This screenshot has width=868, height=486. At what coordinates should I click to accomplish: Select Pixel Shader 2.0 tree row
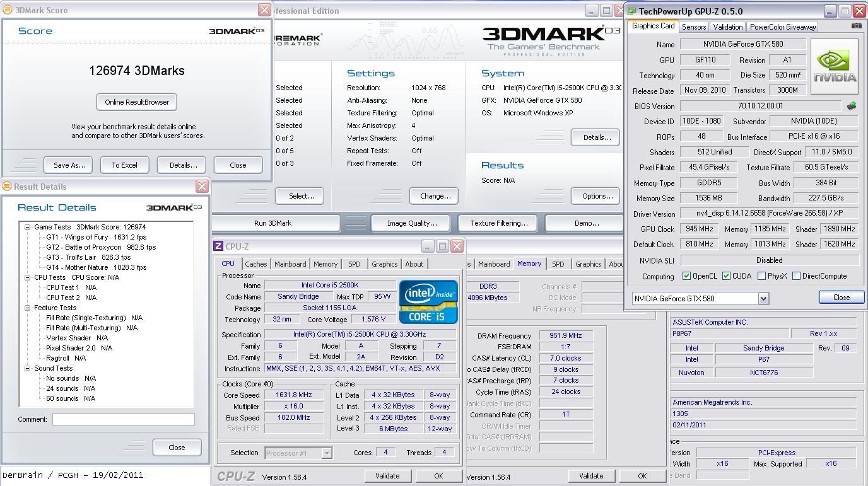pyautogui.click(x=79, y=348)
